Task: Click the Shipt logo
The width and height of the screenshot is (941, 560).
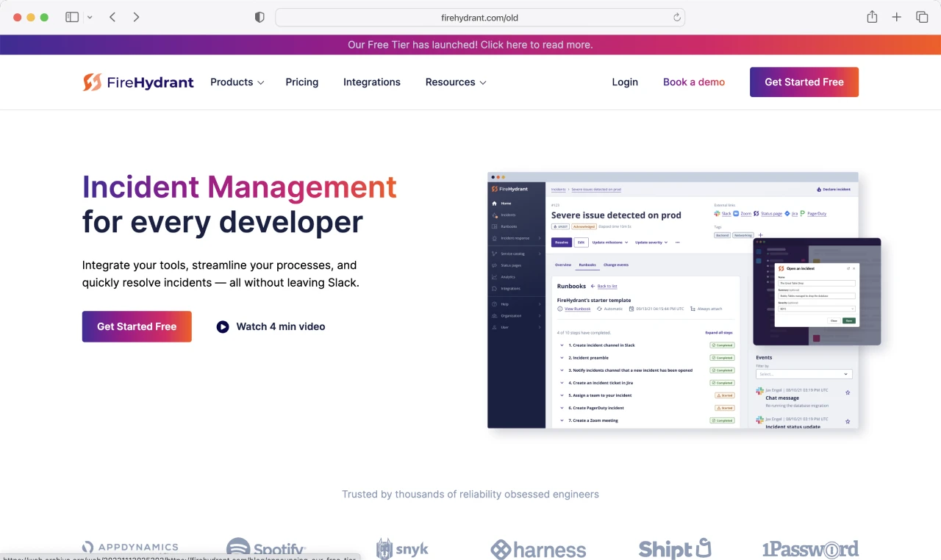Action: [675, 549]
